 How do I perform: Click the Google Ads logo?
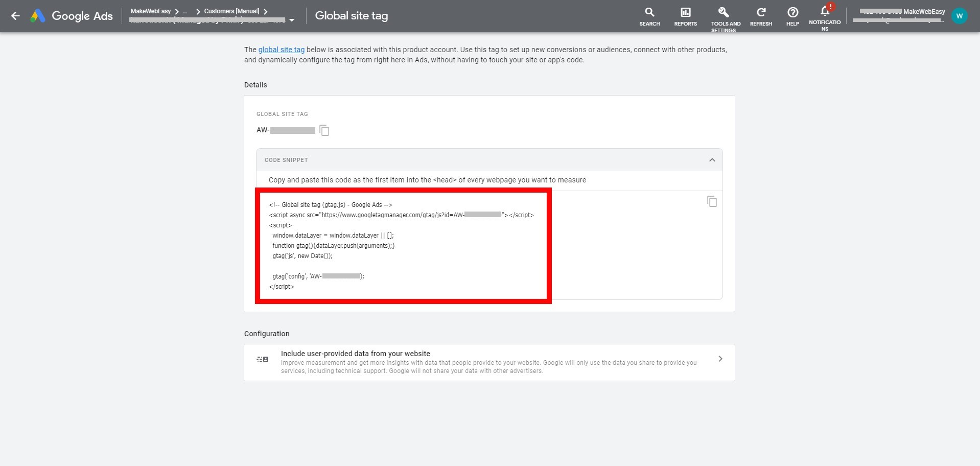pos(71,16)
